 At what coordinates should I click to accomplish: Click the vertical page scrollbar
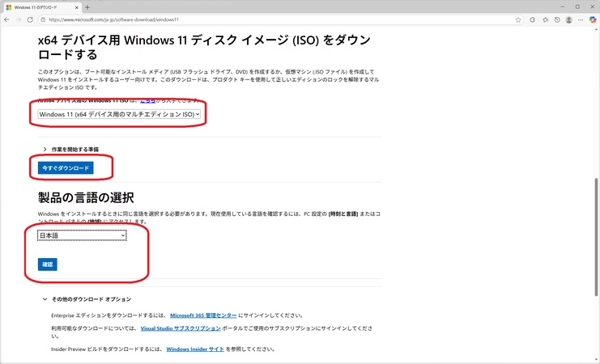click(x=596, y=237)
